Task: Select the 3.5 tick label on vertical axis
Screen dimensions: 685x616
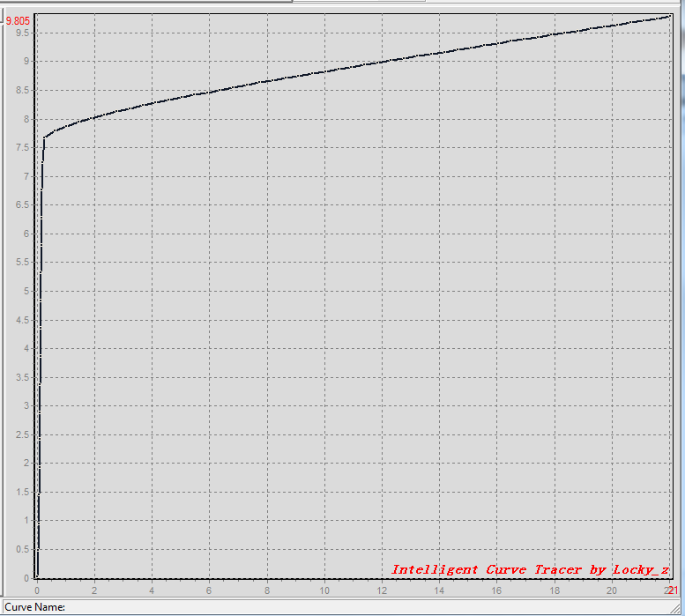Action: coord(23,377)
